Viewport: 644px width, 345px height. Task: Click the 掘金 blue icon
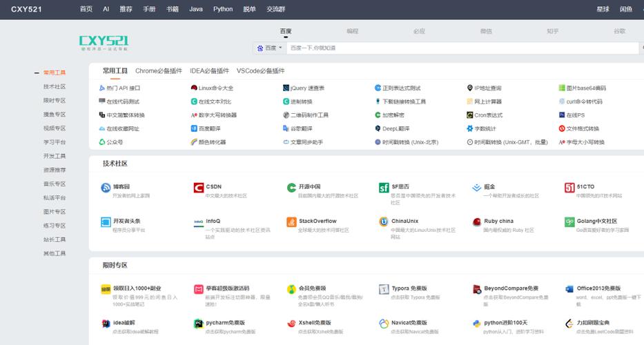tap(476, 188)
